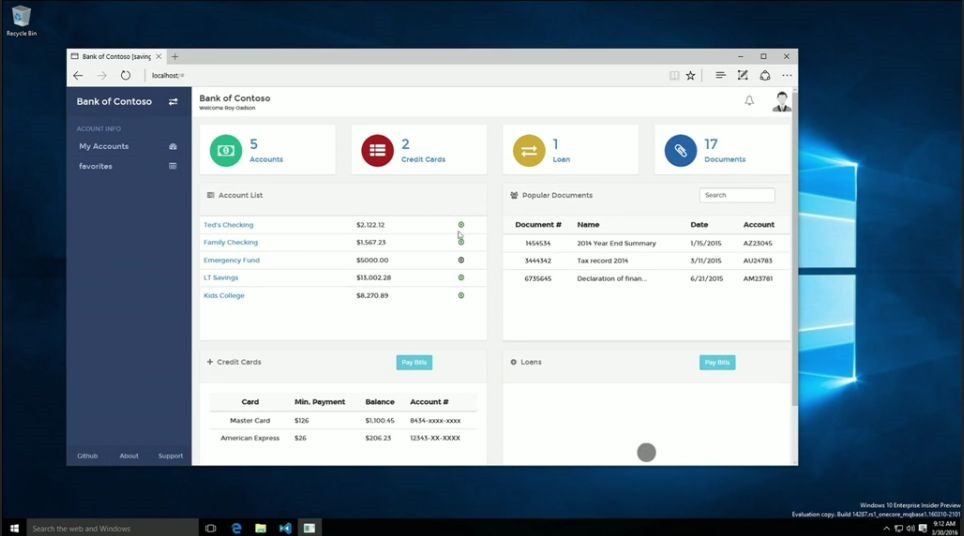The height and width of the screenshot is (536, 964).
Task: Open the user profile avatar
Action: point(781,101)
